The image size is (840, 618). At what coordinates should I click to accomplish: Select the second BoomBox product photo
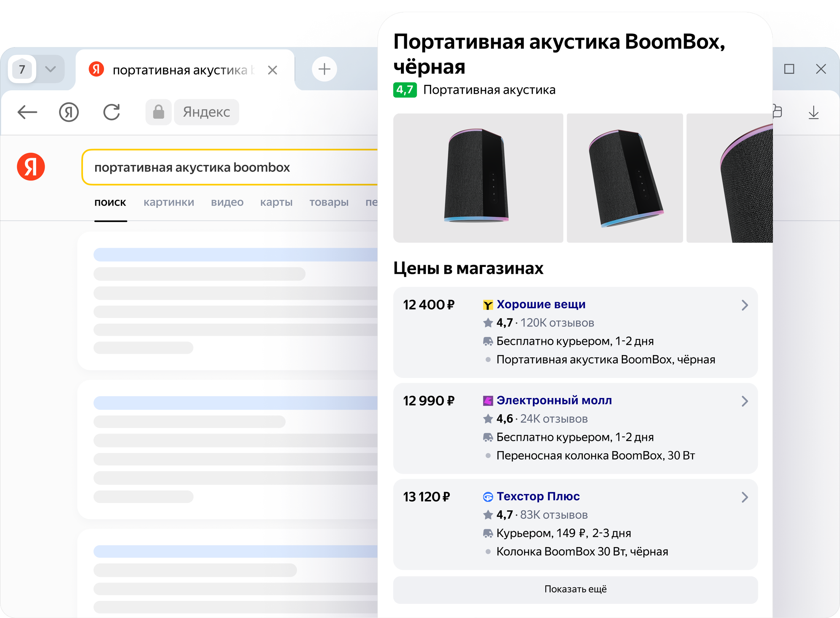tap(624, 178)
